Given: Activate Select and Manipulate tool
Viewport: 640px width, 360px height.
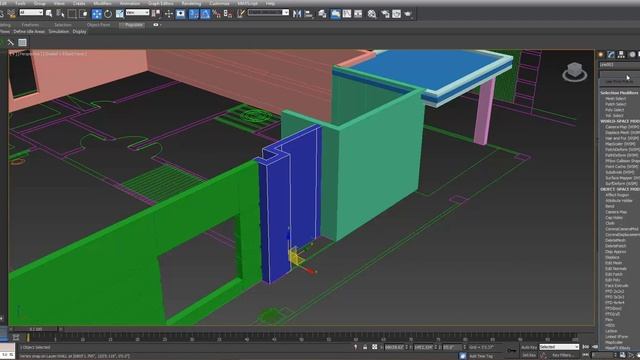Looking at the screenshot, I should click(x=169, y=14).
